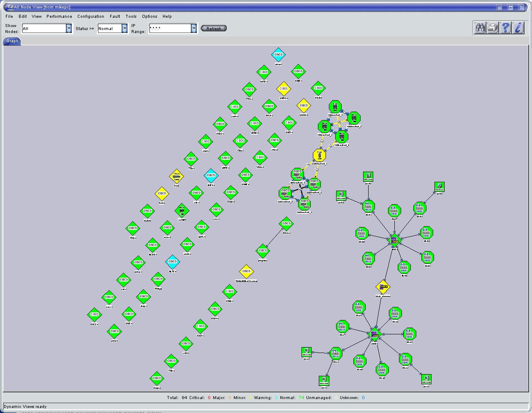This screenshot has height=413, width=532.
Task: Open the IP Range combo box
Action: point(194,28)
